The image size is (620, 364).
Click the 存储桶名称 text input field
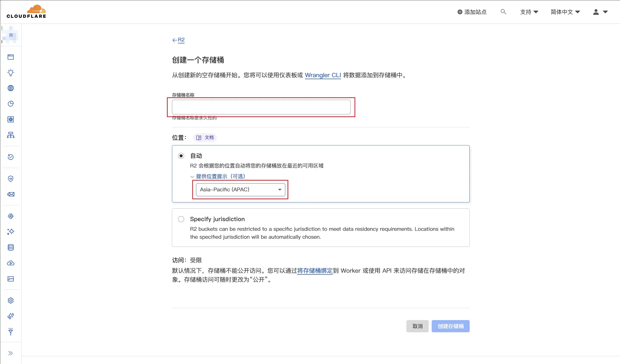click(x=261, y=107)
